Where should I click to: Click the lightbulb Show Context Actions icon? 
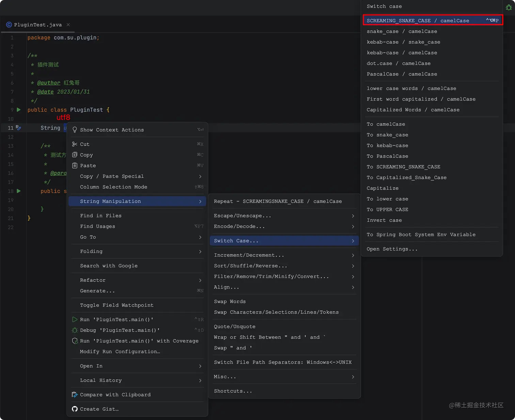pos(75,130)
